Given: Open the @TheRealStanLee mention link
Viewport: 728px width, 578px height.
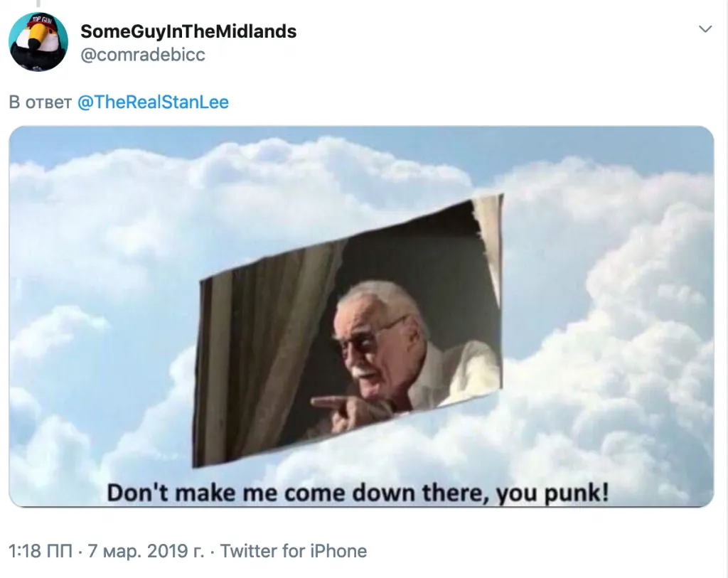Looking at the screenshot, I should pos(153,102).
